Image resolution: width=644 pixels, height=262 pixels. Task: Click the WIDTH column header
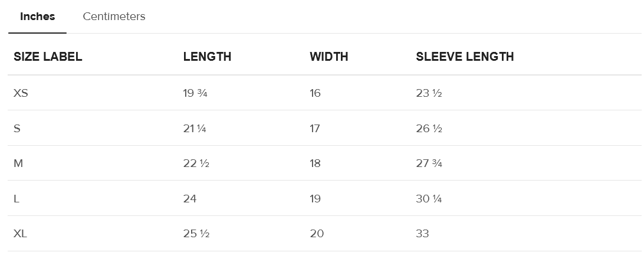tap(328, 57)
